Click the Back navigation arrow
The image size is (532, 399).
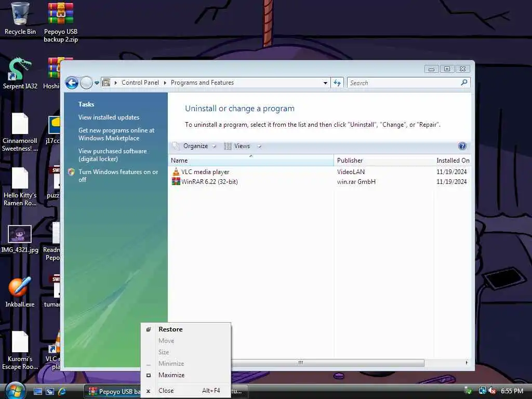click(x=72, y=83)
